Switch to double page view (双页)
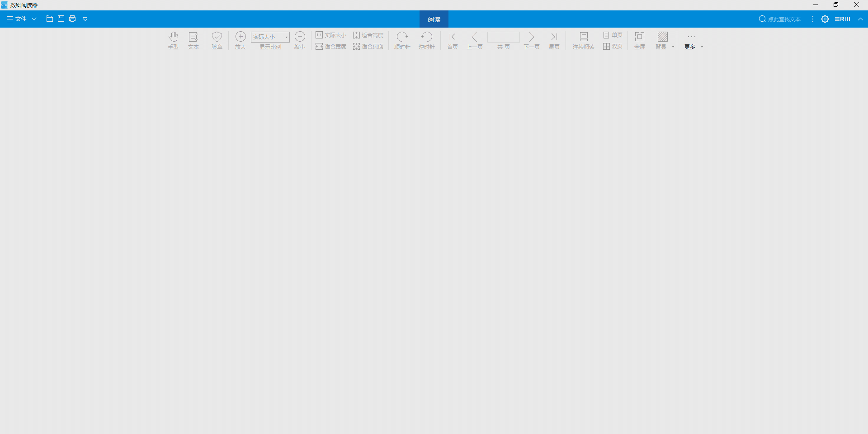 613,46
